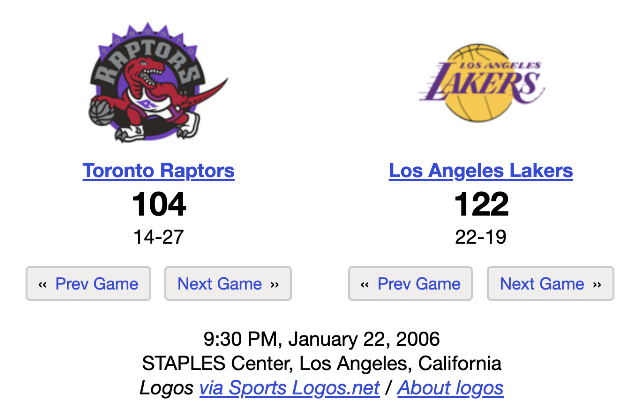This screenshot has width=640, height=419.
Task: Select the Raptors 14-27 record text
Action: point(158,237)
